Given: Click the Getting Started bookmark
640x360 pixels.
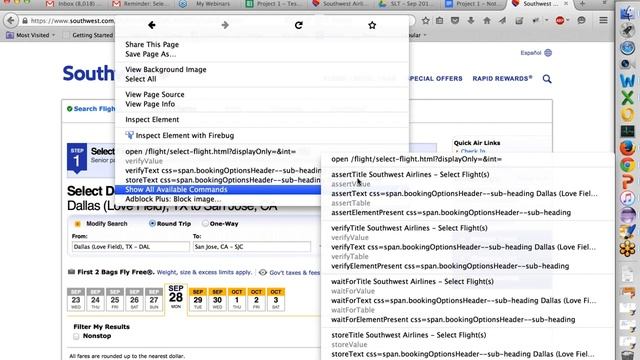Looking at the screenshot, I should coord(92,35).
